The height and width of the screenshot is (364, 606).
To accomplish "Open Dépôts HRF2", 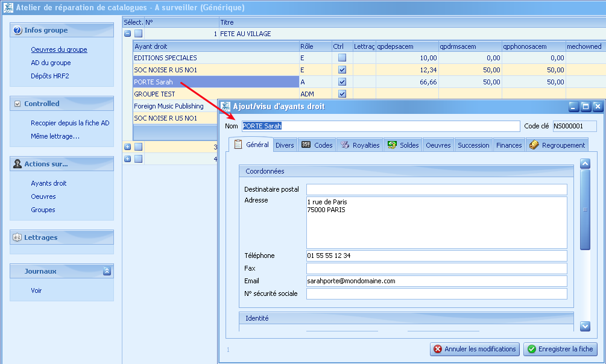I will coord(50,76).
